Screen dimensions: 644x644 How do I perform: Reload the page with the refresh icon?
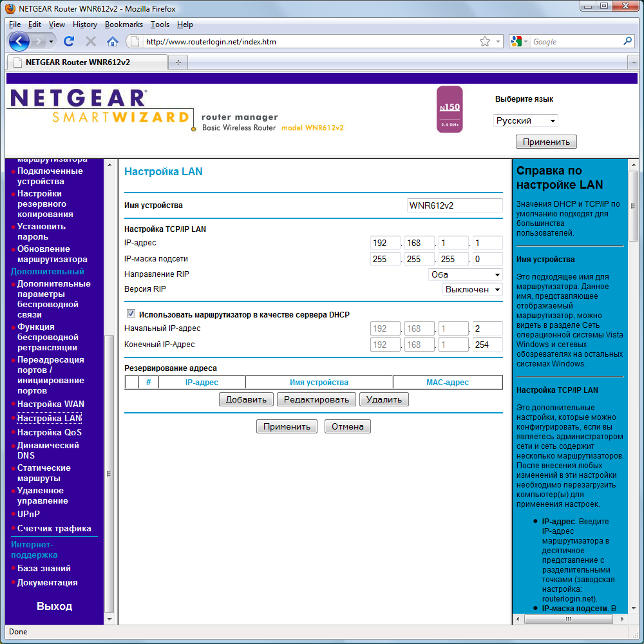coord(69,41)
